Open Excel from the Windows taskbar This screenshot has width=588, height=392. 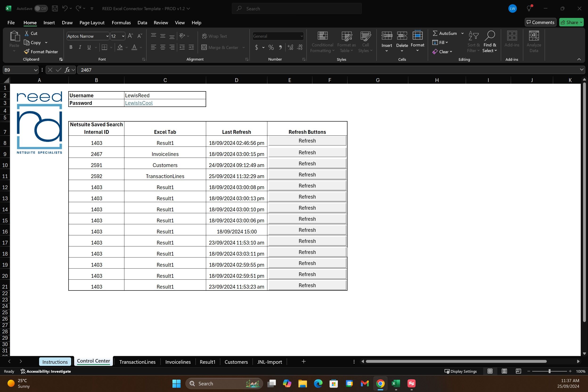(396, 384)
